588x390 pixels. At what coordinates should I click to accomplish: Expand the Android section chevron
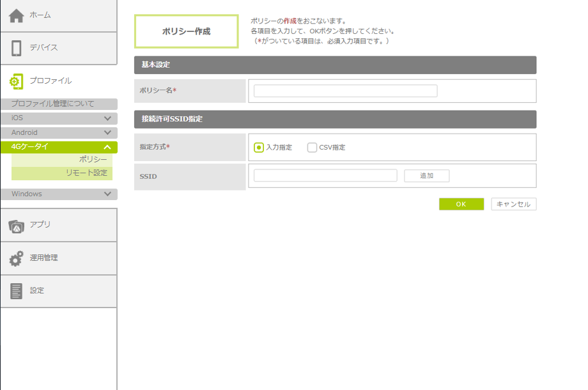point(107,133)
